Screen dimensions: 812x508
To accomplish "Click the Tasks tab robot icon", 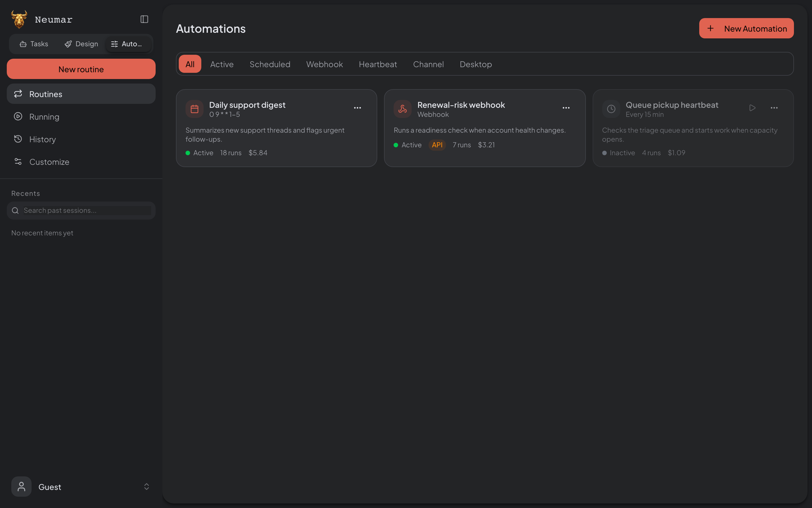I will 23,44.
